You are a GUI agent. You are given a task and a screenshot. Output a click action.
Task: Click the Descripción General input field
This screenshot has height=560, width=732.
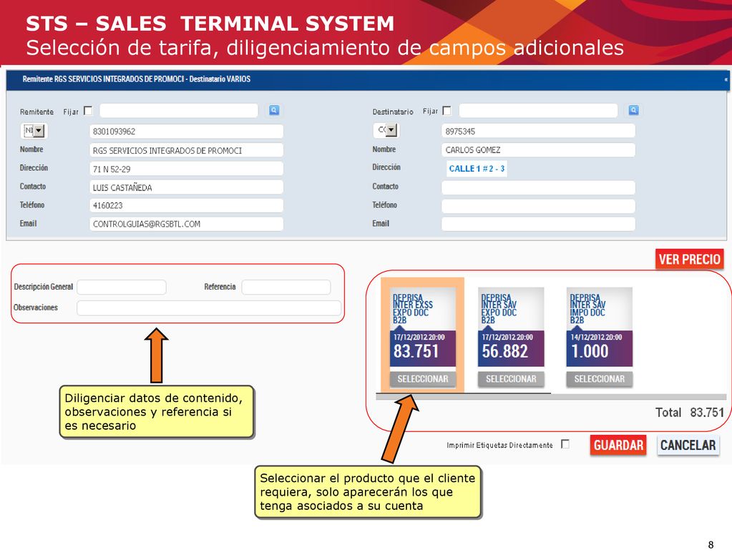122,287
